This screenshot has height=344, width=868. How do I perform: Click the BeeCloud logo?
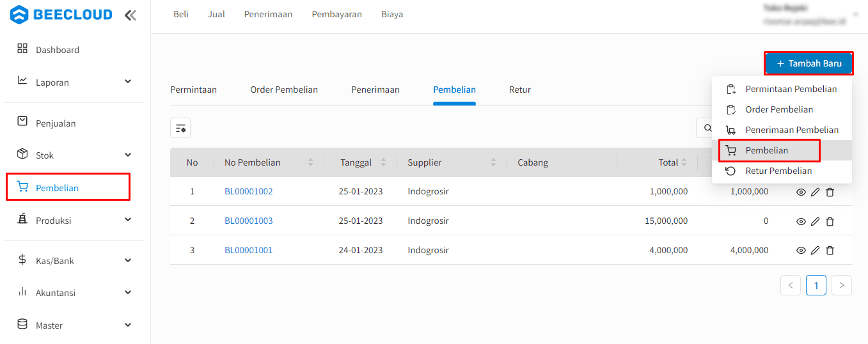tap(61, 15)
